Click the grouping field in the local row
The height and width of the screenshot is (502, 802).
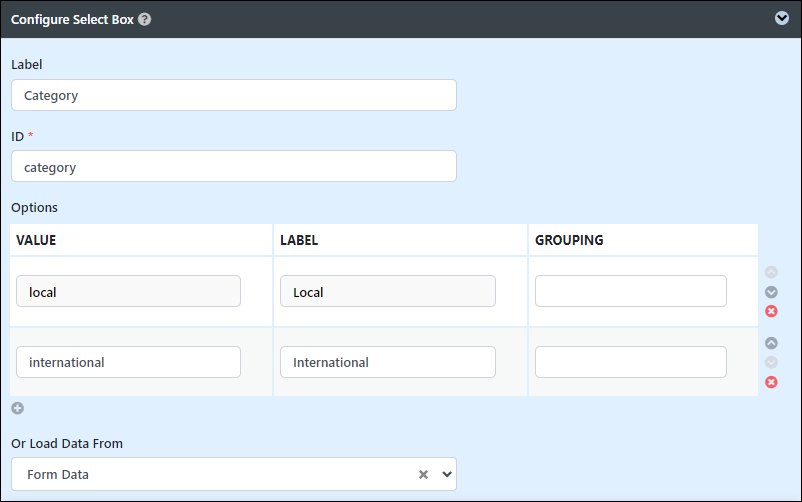[x=631, y=291]
